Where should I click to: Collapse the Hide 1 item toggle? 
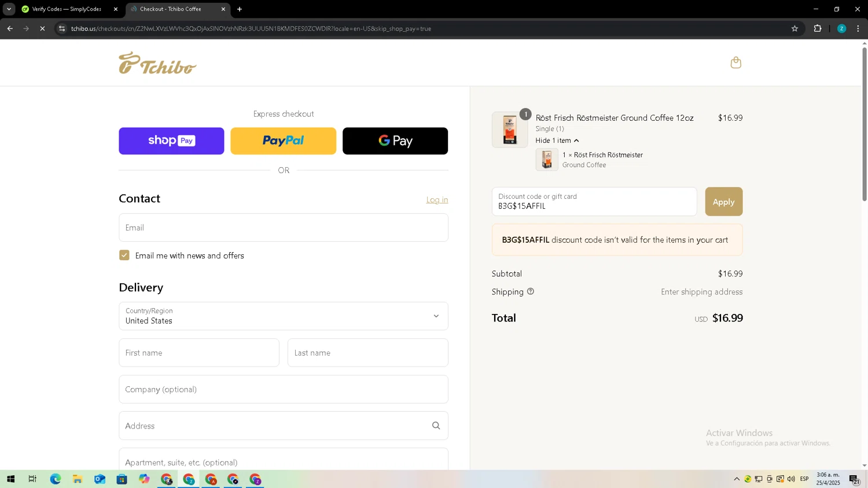(x=557, y=141)
